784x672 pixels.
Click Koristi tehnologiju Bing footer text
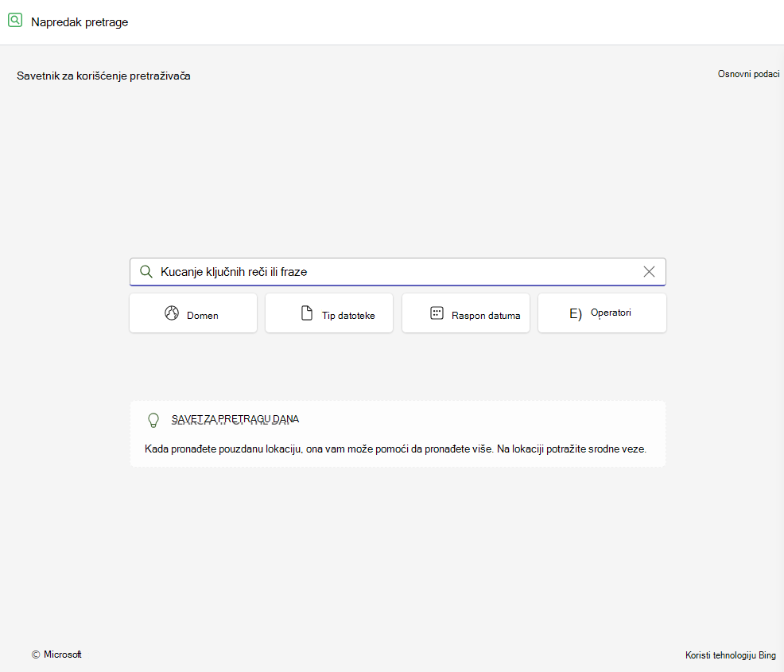(731, 655)
